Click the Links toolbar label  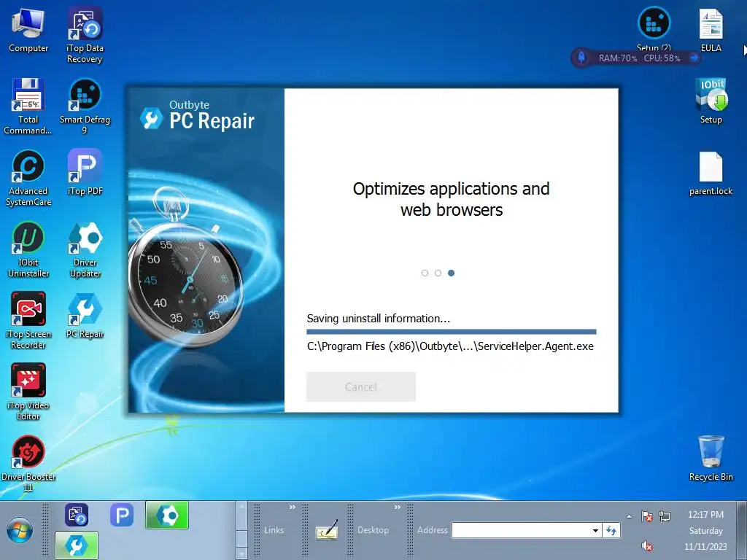coord(274,530)
